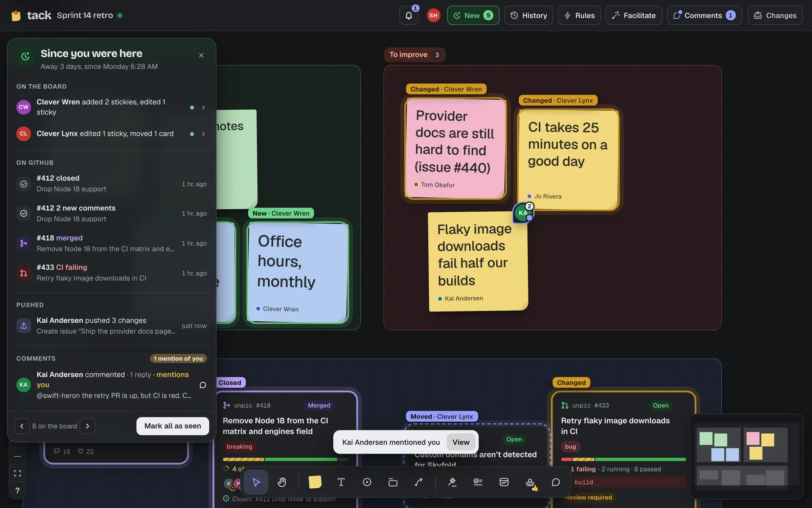Open the #412 2 new comments entry
This screenshot has width=812, height=508.
112,213
